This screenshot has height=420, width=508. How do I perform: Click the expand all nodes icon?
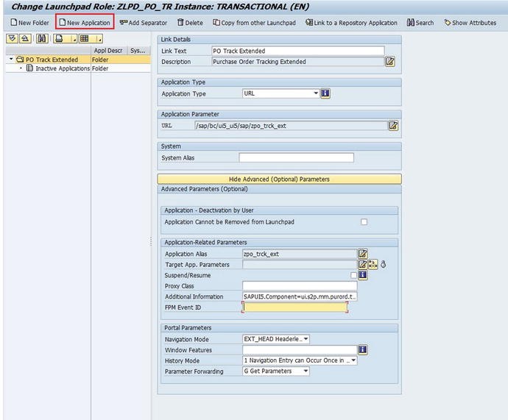point(13,39)
